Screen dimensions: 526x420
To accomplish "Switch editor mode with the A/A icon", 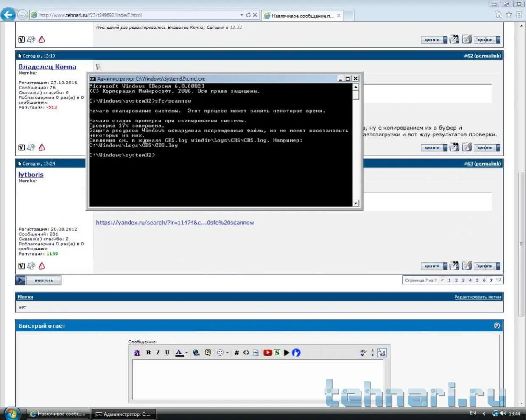I will point(382,353).
